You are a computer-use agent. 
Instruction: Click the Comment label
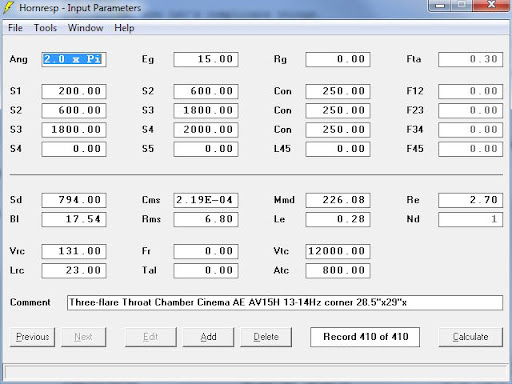30,303
